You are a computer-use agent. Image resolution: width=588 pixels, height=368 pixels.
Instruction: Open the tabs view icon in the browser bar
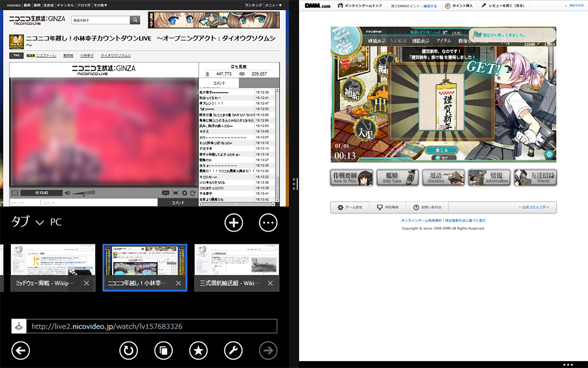164,350
